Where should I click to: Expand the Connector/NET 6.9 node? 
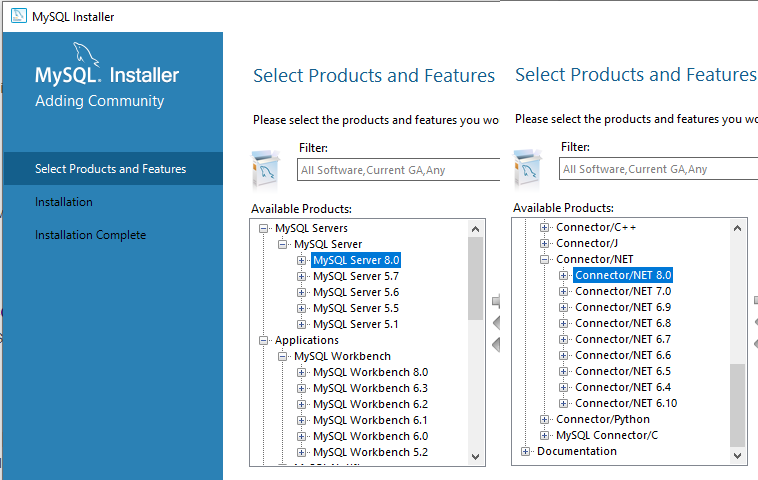click(x=563, y=307)
